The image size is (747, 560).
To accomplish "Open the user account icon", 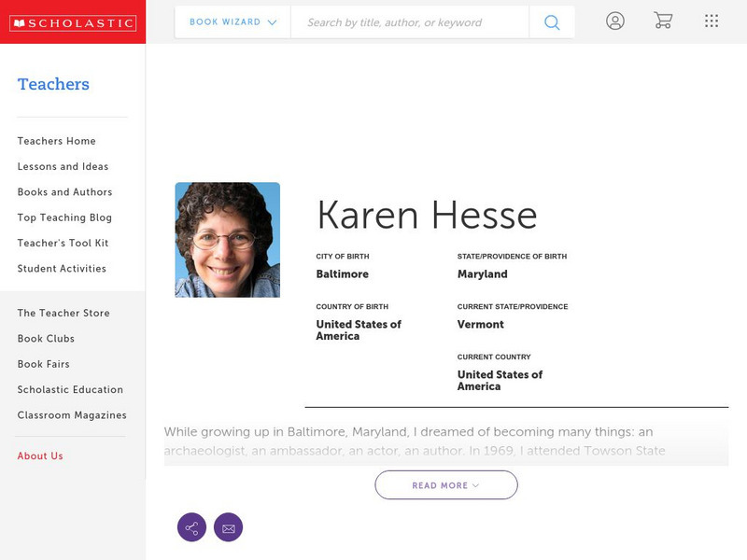I will [x=614, y=21].
